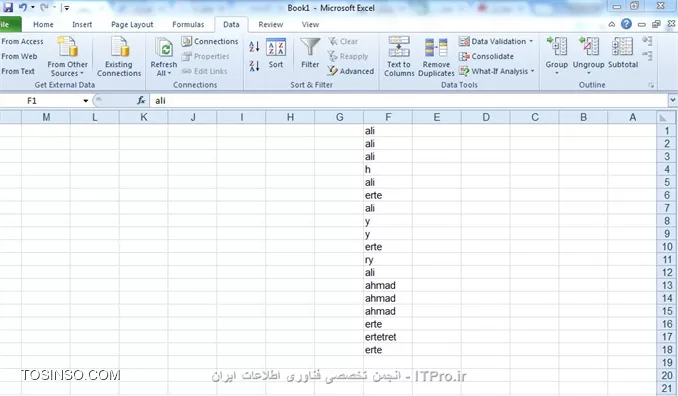
Task: Switch to the Formulas tab
Action: [188, 25]
